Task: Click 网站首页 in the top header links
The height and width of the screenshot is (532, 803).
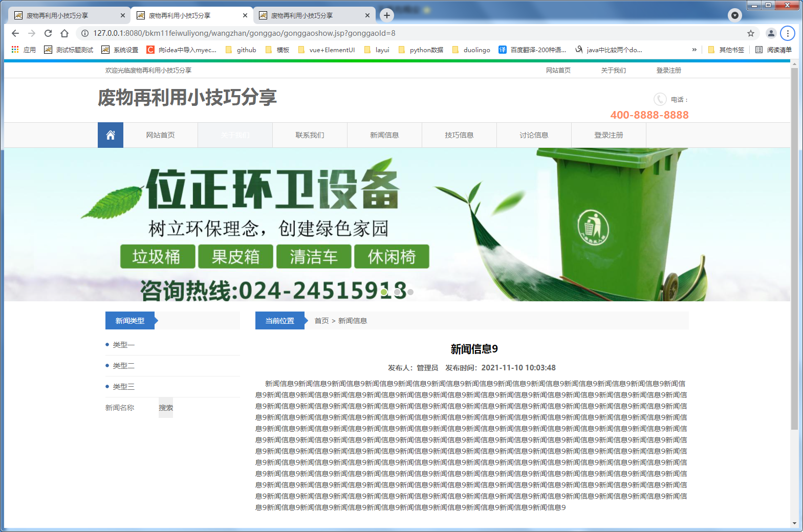Action: pyautogui.click(x=558, y=70)
